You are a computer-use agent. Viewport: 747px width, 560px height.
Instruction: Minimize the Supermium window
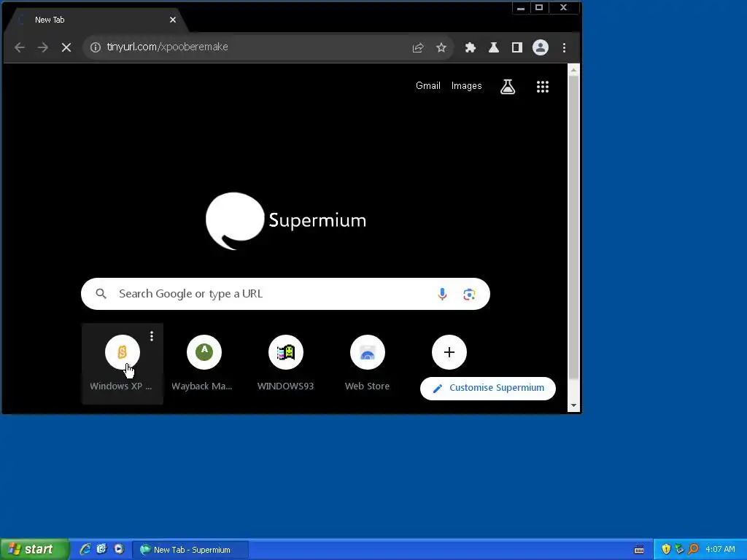click(x=521, y=7)
